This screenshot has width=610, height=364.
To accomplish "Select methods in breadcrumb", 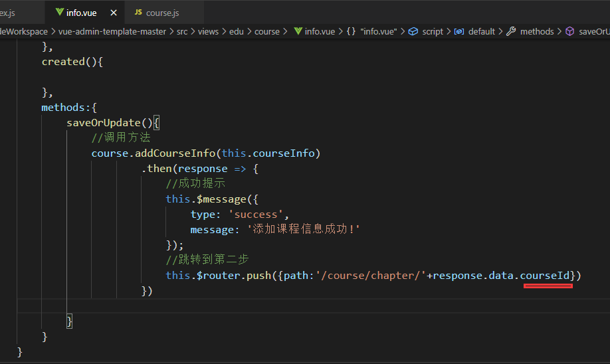I will pyautogui.click(x=537, y=31).
